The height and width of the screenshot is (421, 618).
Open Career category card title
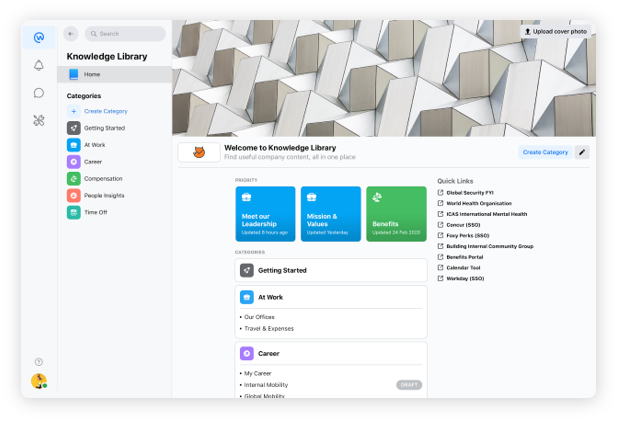(x=269, y=354)
